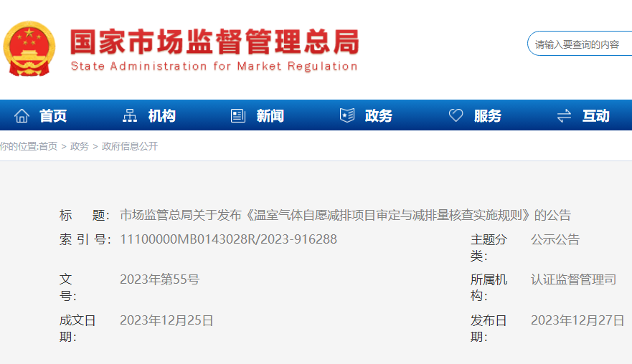
Task: Go to 首页 in the breadcrumb
Action: (x=48, y=146)
